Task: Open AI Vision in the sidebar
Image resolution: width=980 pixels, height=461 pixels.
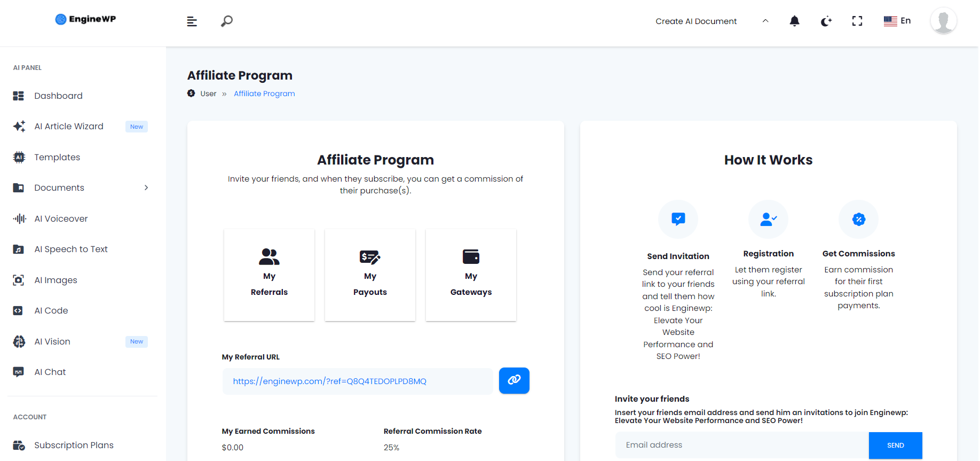Action: [x=52, y=341]
